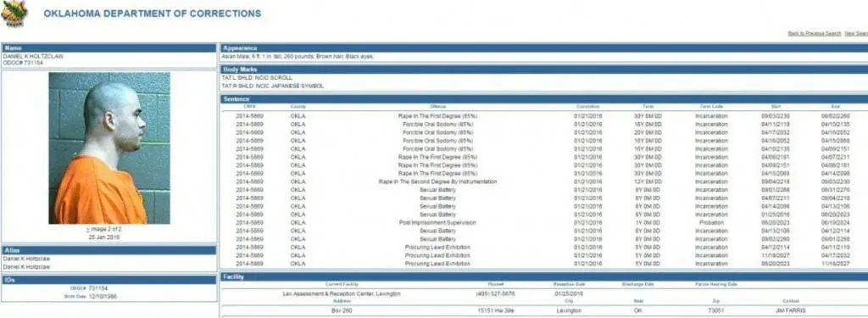Click the County column header

[x=298, y=106]
